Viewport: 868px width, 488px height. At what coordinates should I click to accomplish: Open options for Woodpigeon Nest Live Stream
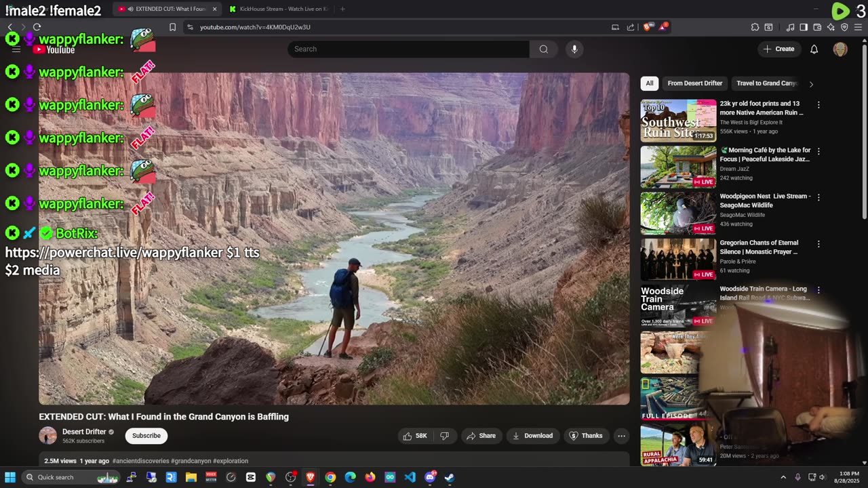[x=818, y=197]
